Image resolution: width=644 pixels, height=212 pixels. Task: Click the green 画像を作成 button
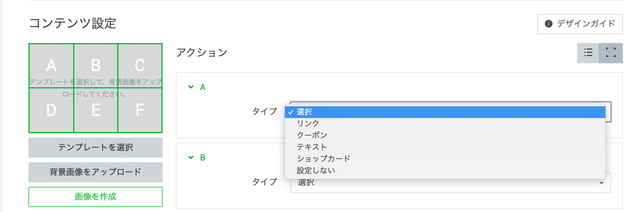[x=96, y=197]
